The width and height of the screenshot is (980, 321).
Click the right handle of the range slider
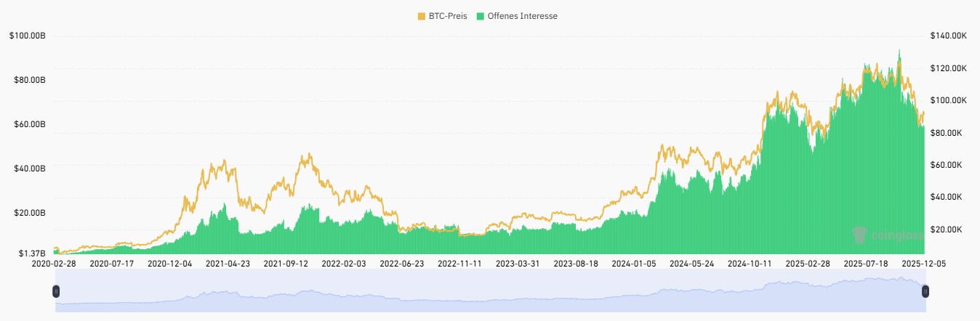[925, 291]
